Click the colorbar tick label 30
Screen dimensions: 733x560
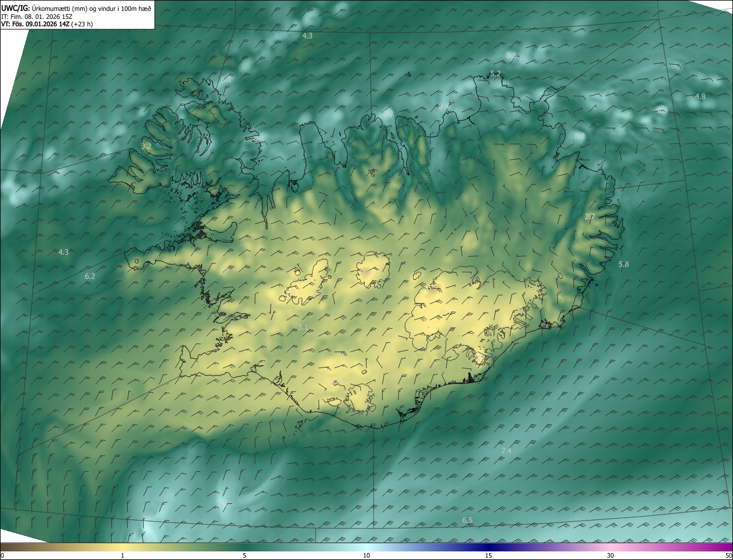[610, 555]
